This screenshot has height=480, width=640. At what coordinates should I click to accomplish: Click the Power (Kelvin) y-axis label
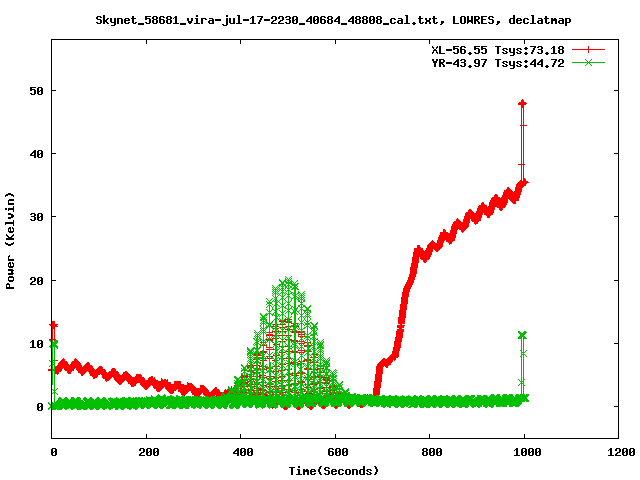pyautogui.click(x=10, y=240)
